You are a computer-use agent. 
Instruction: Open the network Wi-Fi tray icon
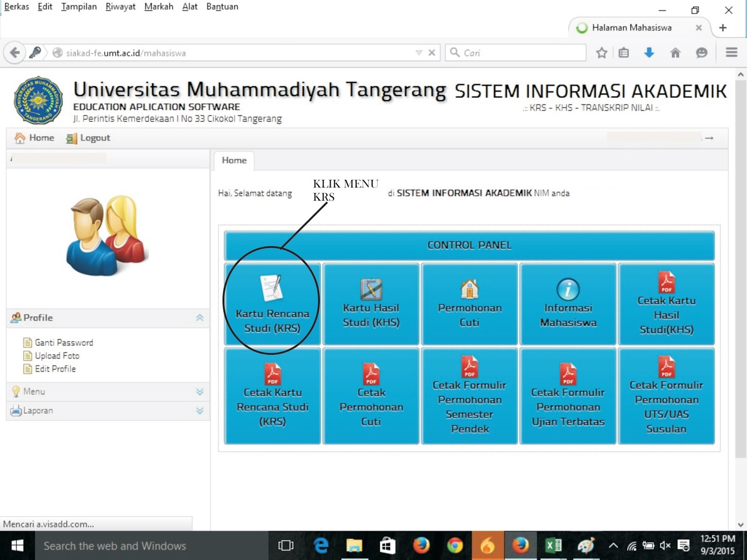632,546
